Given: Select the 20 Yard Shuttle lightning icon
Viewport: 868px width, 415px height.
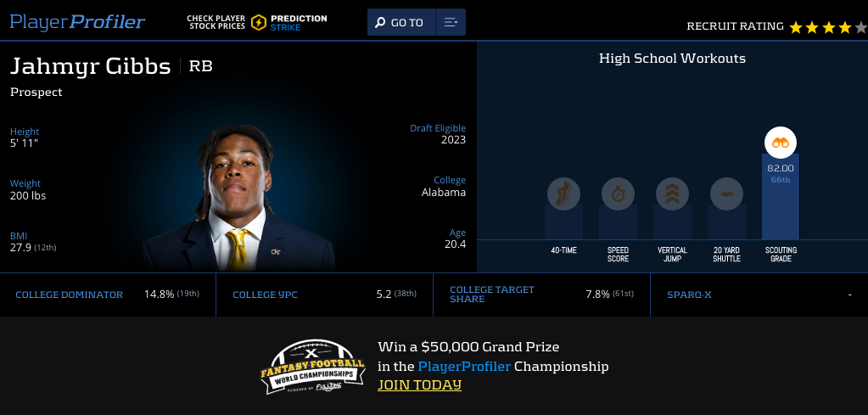Looking at the screenshot, I should [x=726, y=194].
